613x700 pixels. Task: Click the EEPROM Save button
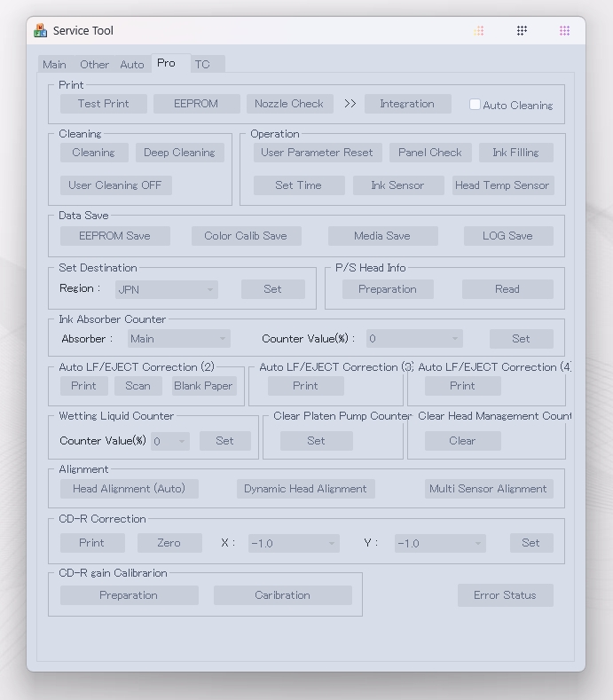(x=114, y=236)
